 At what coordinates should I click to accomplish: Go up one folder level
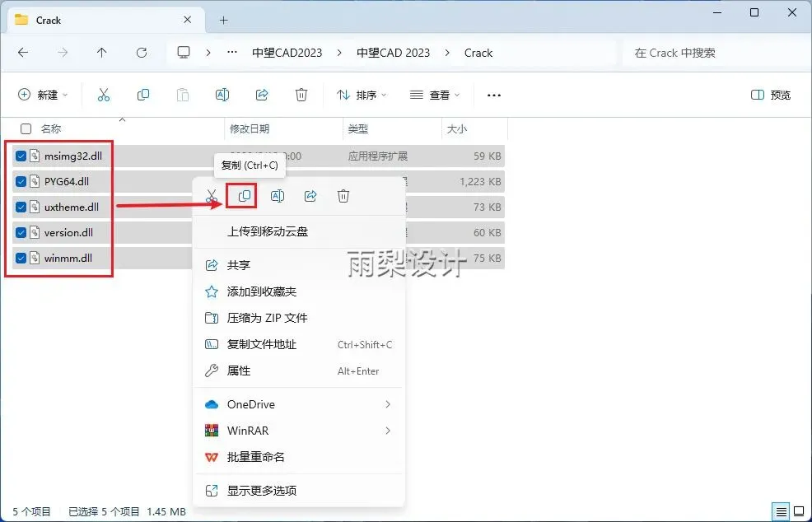(x=102, y=53)
